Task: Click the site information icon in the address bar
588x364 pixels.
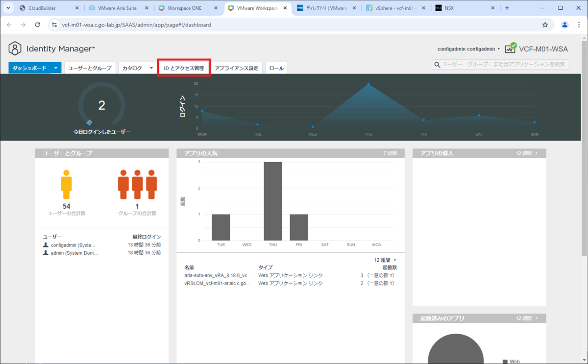Action: point(54,24)
